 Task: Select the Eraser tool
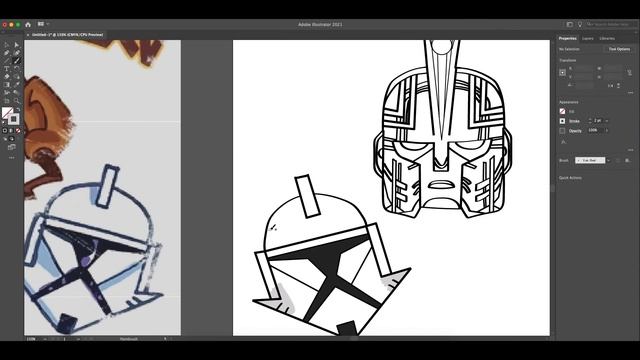pyautogui.click(x=6, y=76)
